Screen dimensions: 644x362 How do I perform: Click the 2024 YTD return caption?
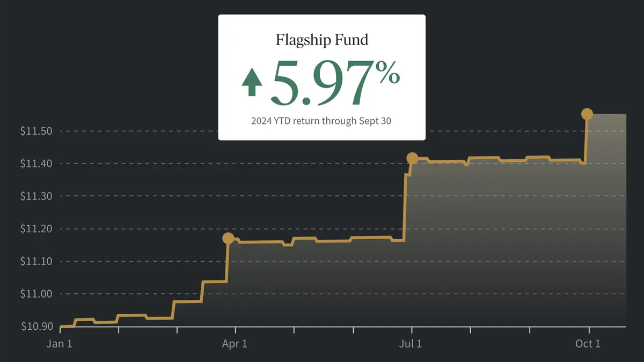pos(321,121)
